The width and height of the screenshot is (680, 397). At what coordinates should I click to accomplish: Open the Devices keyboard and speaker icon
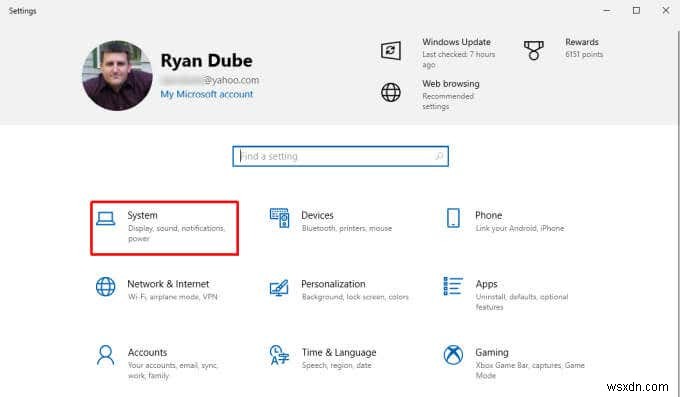(279, 218)
